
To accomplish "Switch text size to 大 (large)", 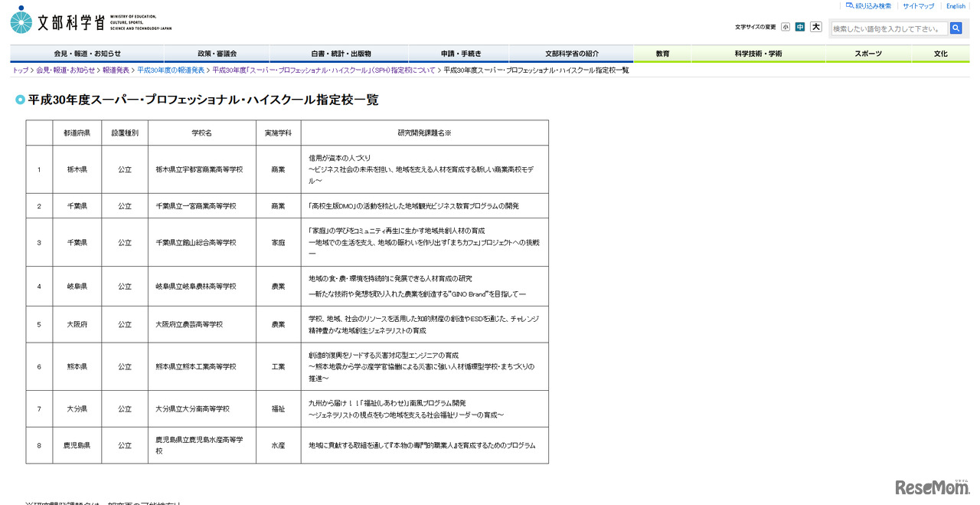I will click(815, 26).
